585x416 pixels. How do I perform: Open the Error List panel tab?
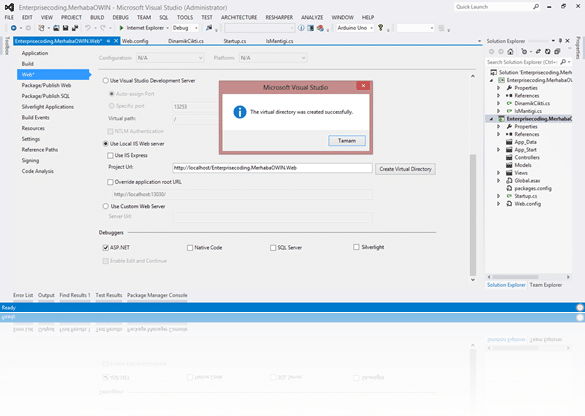[23, 295]
